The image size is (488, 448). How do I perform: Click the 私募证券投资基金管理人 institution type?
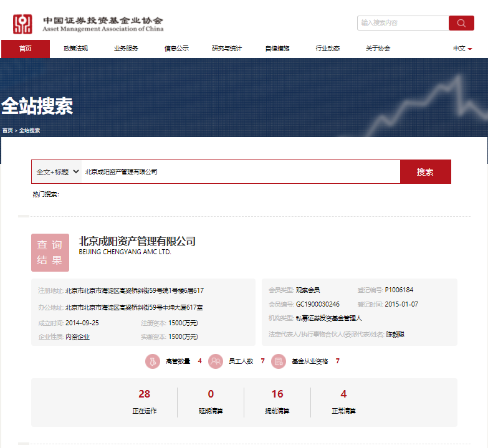point(328,318)
